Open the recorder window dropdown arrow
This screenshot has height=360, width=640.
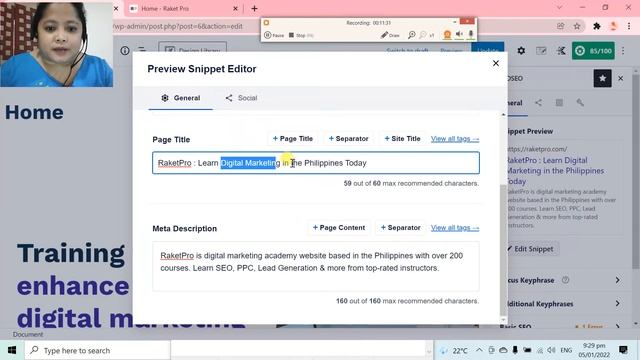click(455, 22)
